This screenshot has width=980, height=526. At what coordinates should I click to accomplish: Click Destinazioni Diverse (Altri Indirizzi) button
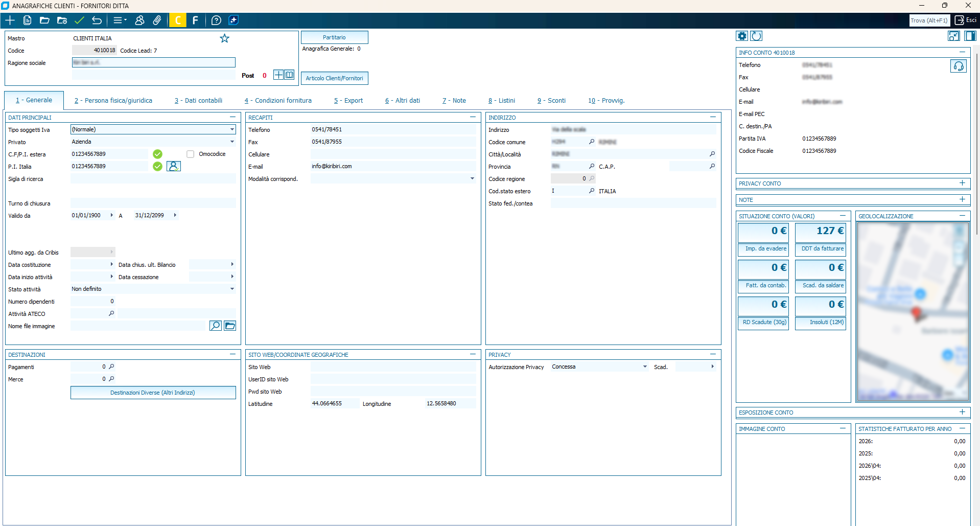tap(153, 393)
